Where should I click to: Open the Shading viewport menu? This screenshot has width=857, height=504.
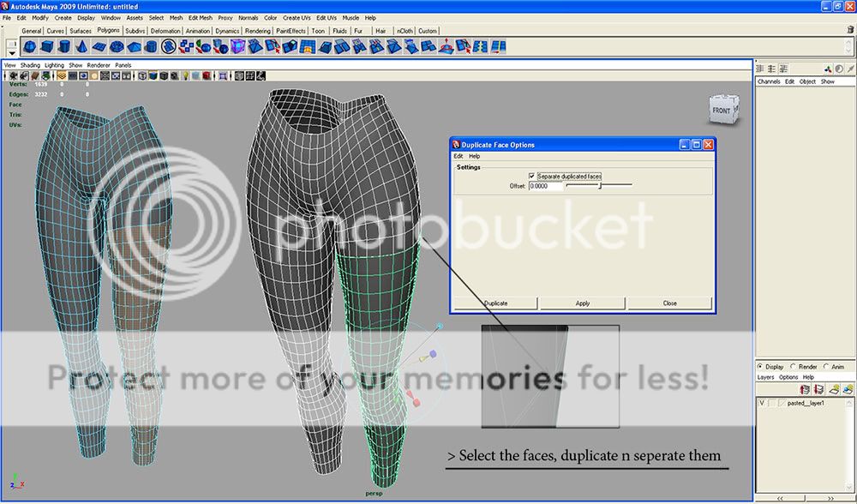pyautogui.click(x=30, y=65)
